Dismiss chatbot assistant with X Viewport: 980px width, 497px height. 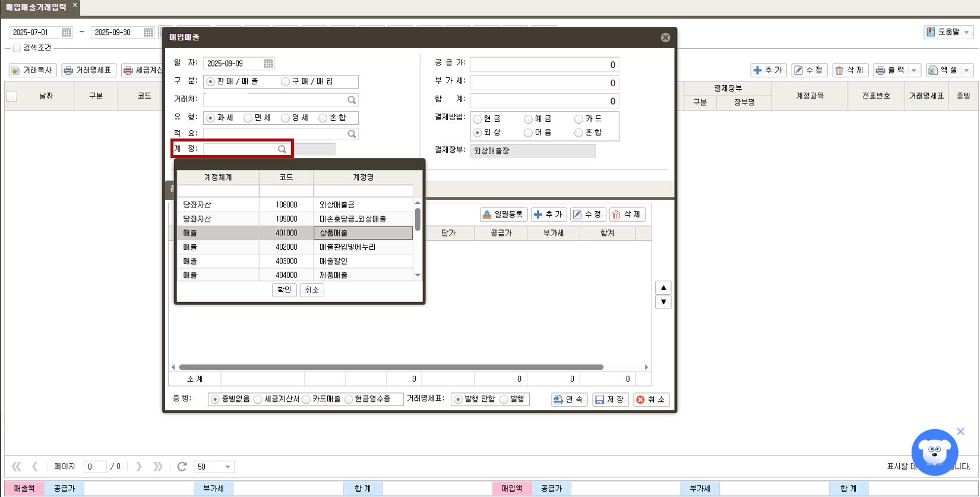960,432
